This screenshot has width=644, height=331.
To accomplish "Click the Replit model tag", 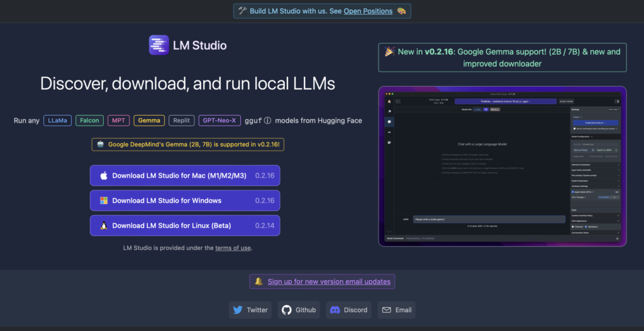I will click(x=182, y=121).
